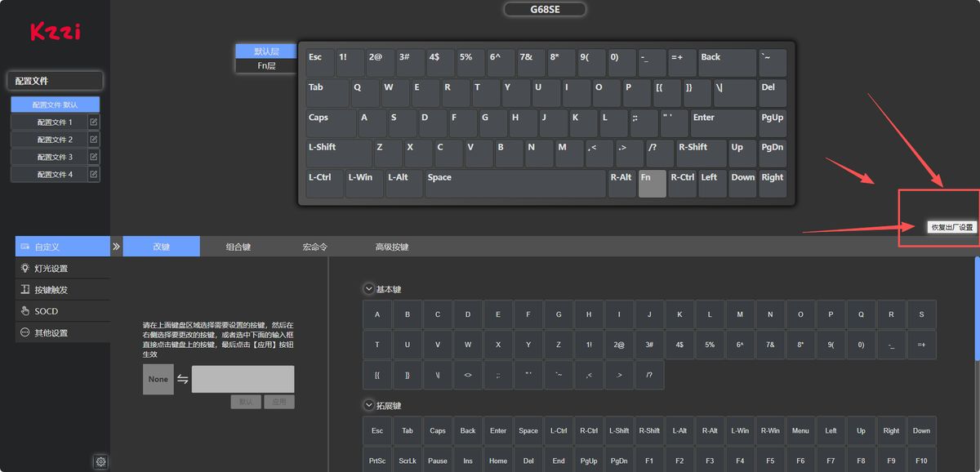Click the Kzzi logo
The height and width of the screenshot is (472, 980).
(x=56, y=32)
